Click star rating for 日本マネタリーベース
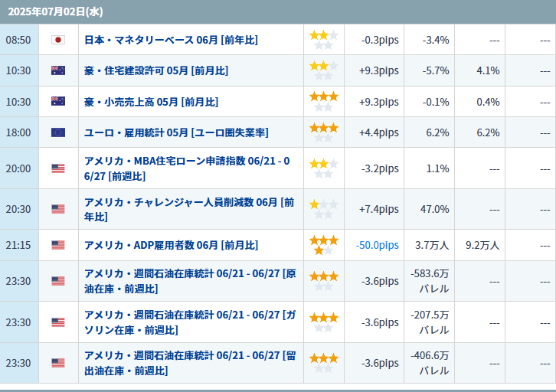This screenshot has height=392, width=556. click(323, 40)
